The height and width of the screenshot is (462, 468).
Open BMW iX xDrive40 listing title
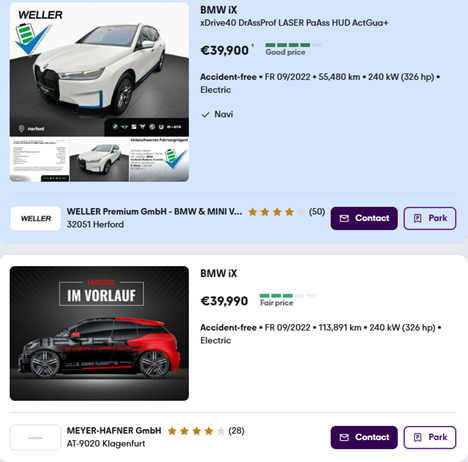[294, 16]
